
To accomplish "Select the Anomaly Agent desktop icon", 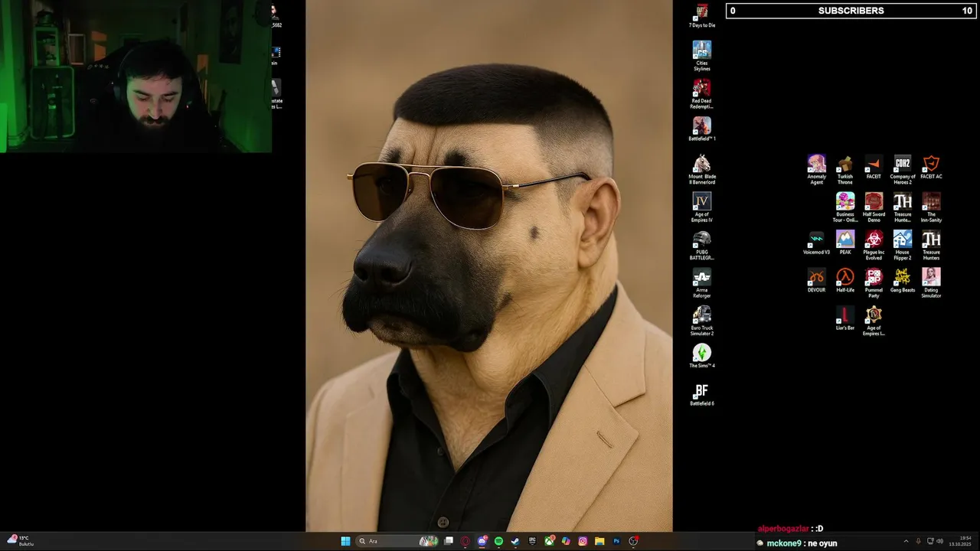I will (x=817, y=169).
